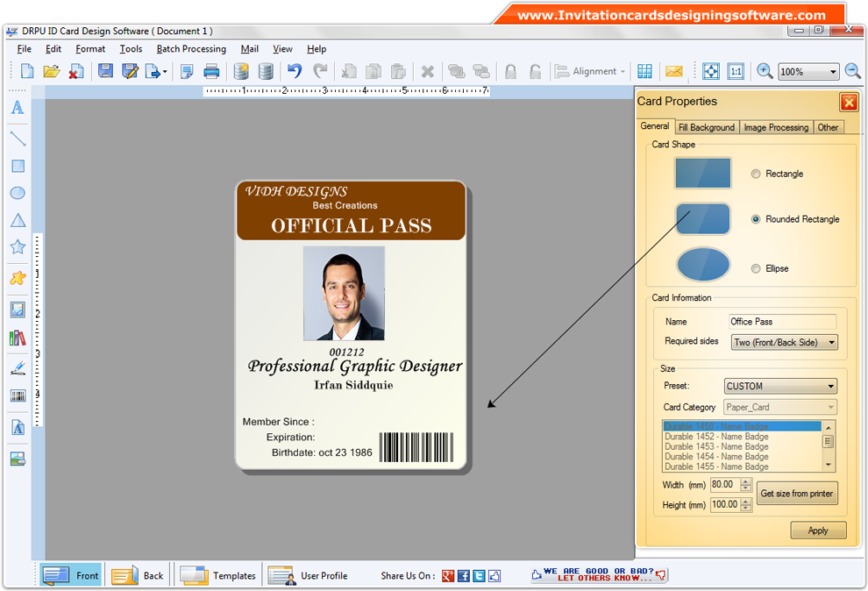Switch to Image Processing tab

[x=776, y=127]
